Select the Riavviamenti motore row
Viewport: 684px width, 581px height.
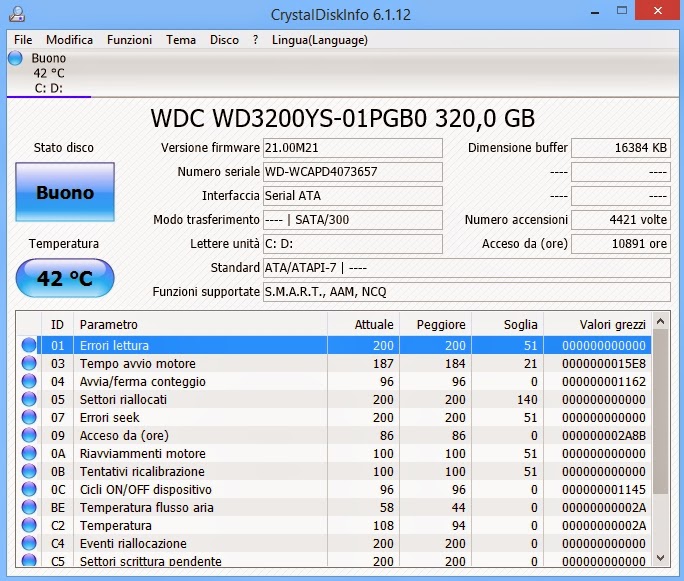[334, 453]
